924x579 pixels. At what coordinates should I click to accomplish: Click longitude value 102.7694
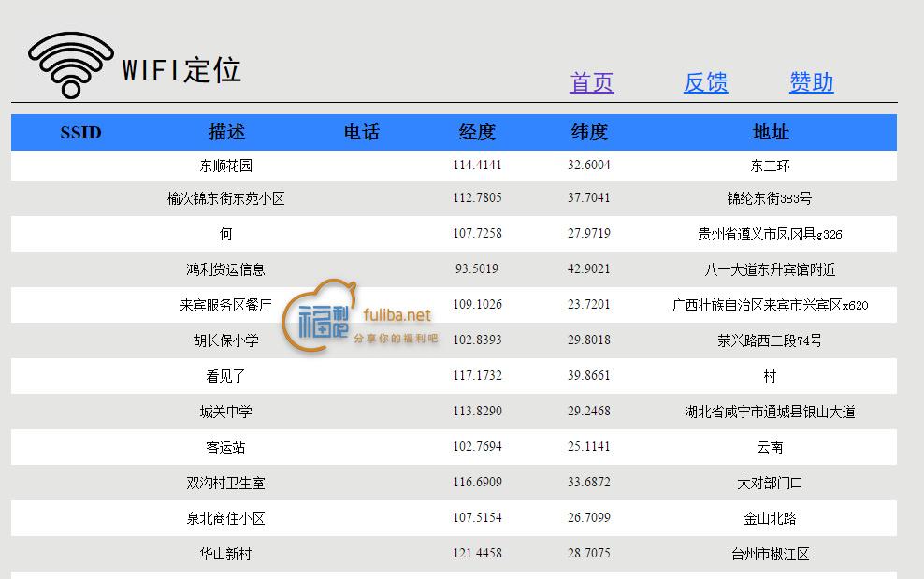click(x=477, y=446)
